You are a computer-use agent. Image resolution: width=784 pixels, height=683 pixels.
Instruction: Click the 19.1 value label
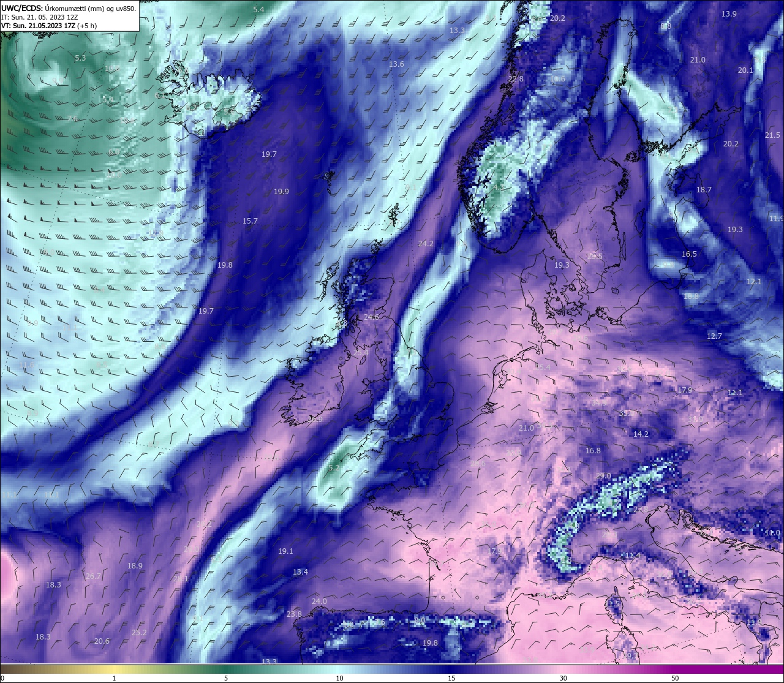click(285, 551)
